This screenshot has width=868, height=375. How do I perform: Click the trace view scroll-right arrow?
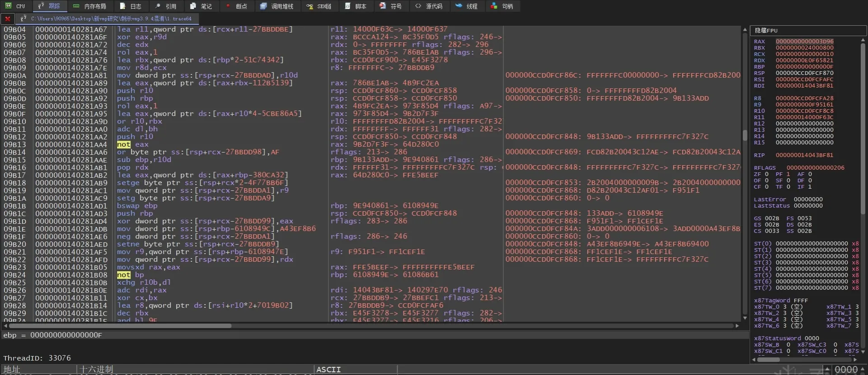click(737, 326)
